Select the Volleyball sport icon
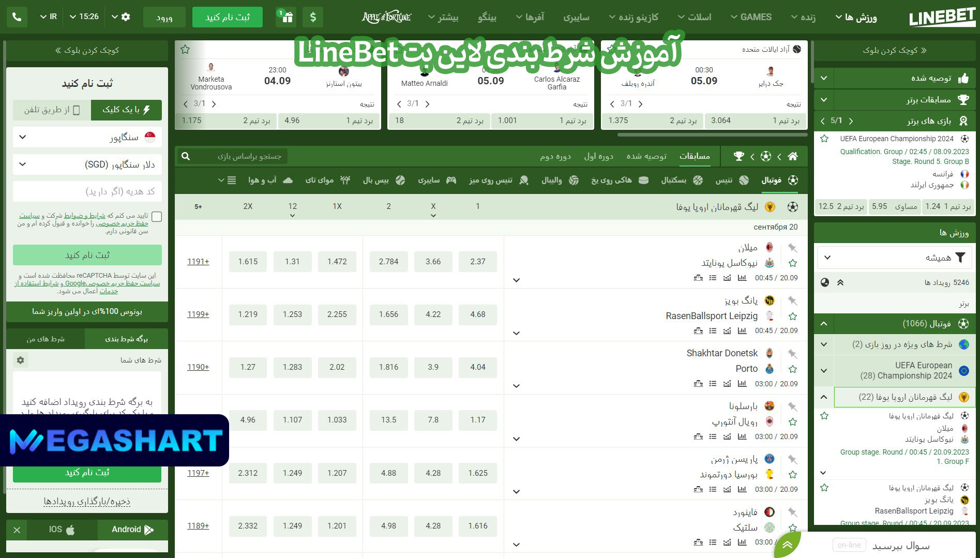This screenshot has width=980, height=558. [574, 180]
